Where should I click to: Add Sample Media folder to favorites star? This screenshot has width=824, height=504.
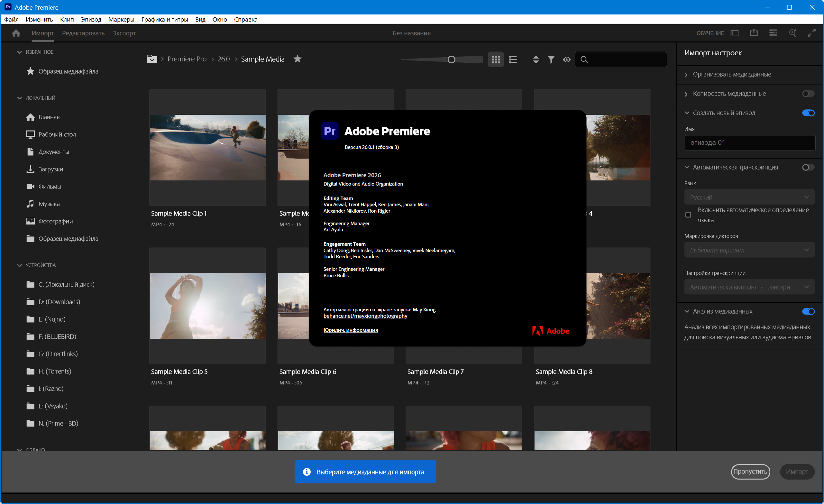tap(297, 59)
